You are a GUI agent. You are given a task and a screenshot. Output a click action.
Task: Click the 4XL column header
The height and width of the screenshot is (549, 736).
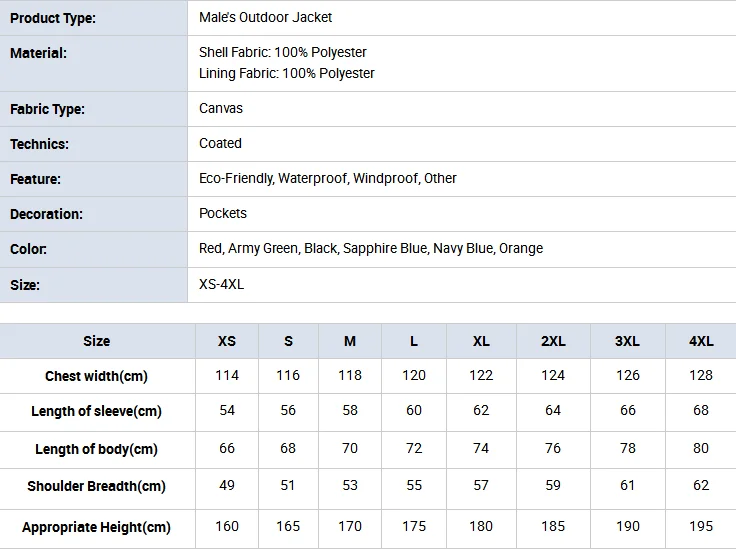point(701,341)
